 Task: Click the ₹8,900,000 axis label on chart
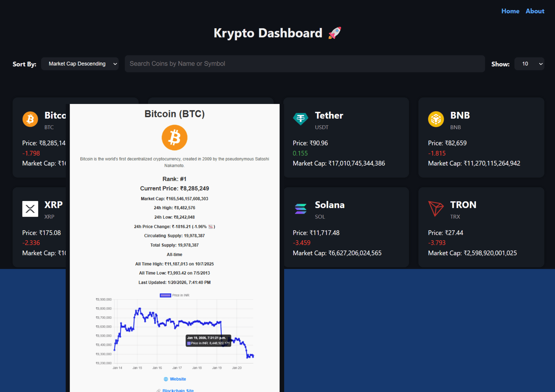104,299
